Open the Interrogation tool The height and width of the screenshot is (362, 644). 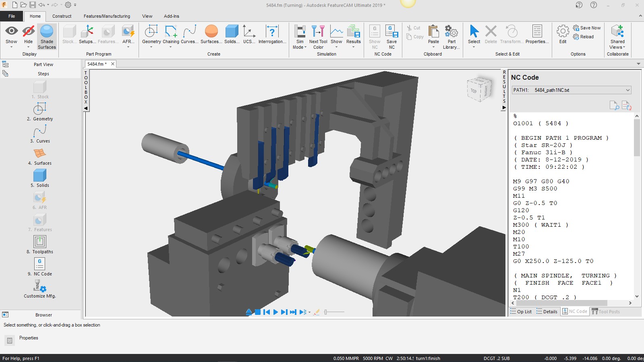pyautogui.click(x=272, y=34)
